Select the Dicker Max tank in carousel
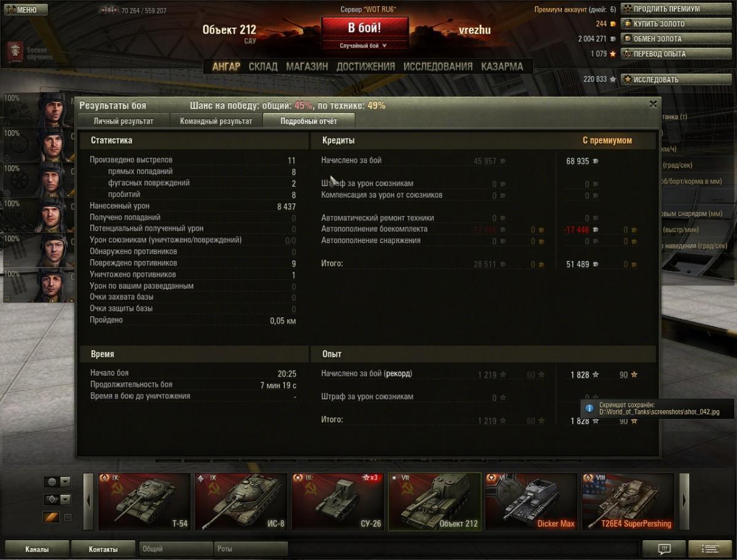Viewport: 737px width, 560px height. point(531,501)
